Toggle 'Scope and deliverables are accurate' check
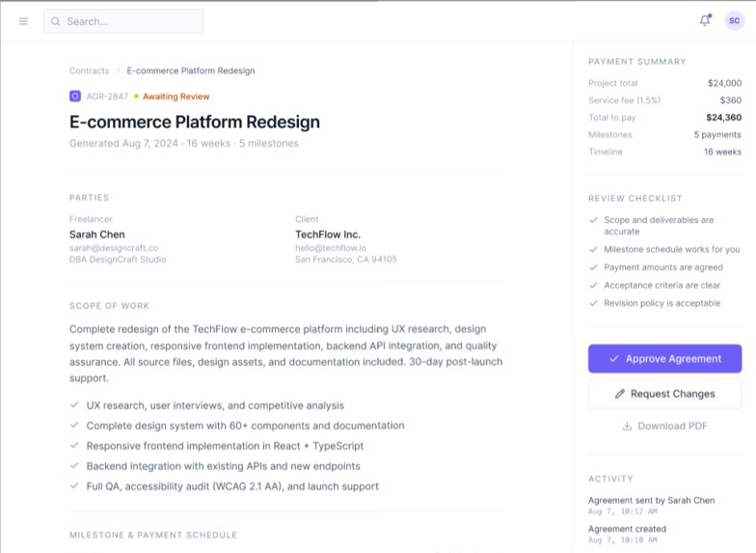 [x=594, y=220]
